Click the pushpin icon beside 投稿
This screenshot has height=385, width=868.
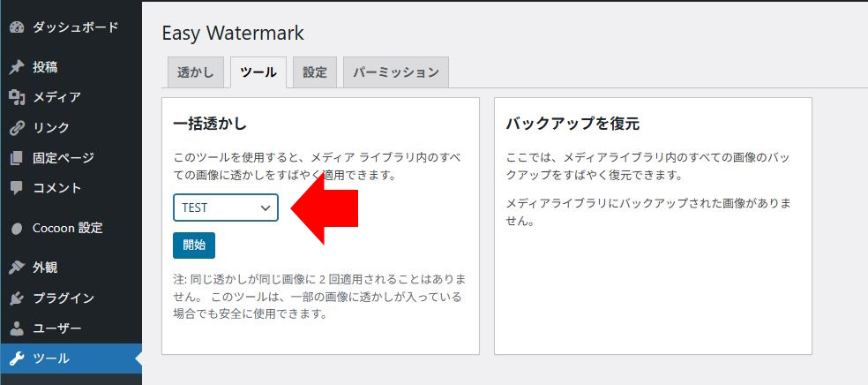click(x=16, y=67)
